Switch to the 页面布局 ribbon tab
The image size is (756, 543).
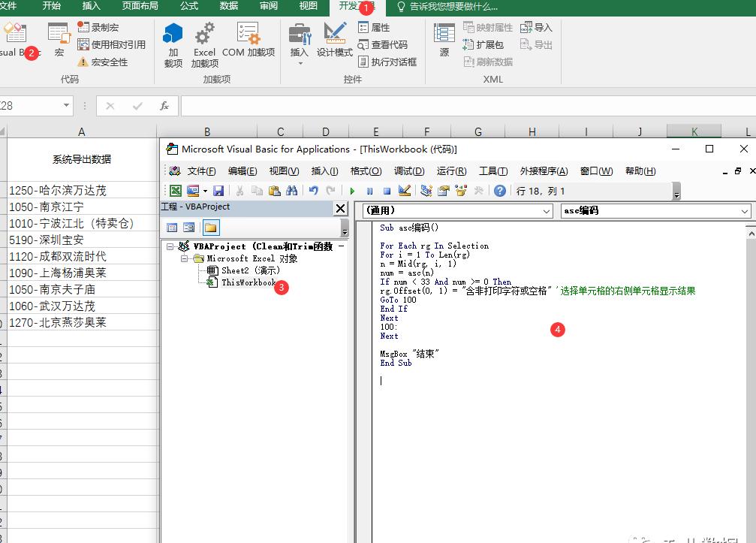coord(140,6)
